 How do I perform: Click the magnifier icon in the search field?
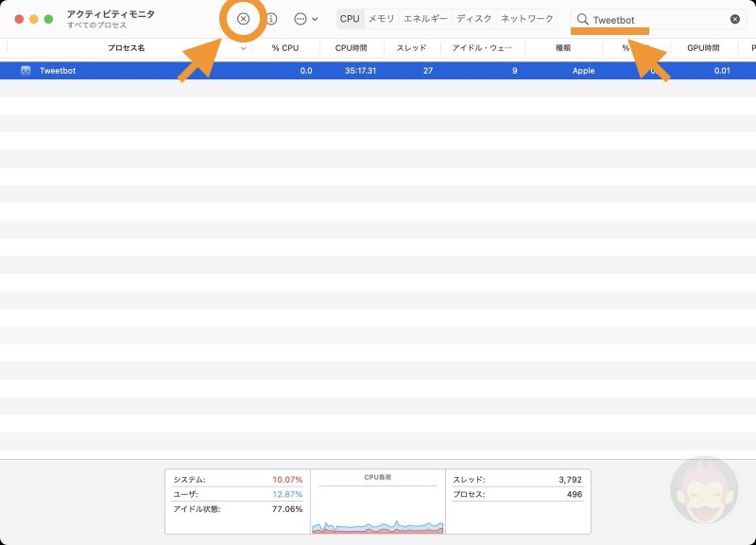[x=583, y=18]
